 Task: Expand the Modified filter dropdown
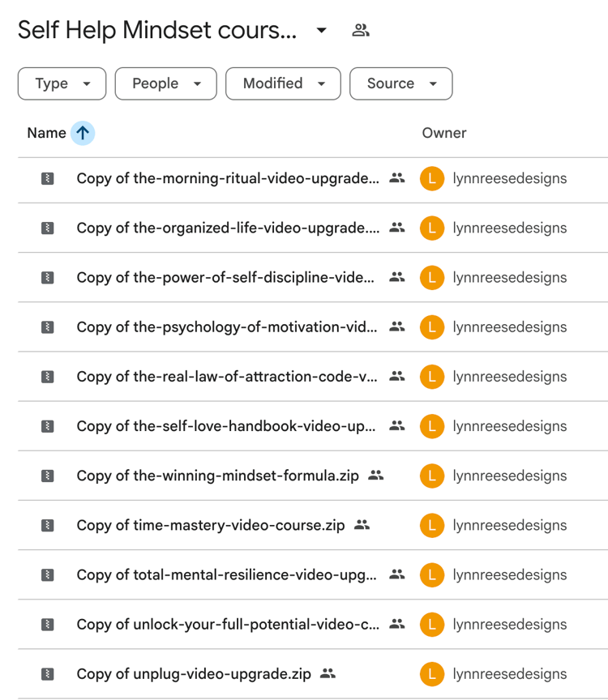tap(283, 83)
